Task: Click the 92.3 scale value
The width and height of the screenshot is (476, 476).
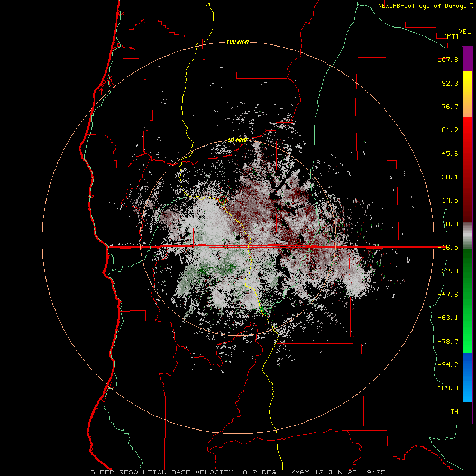Action: point(450,83)
